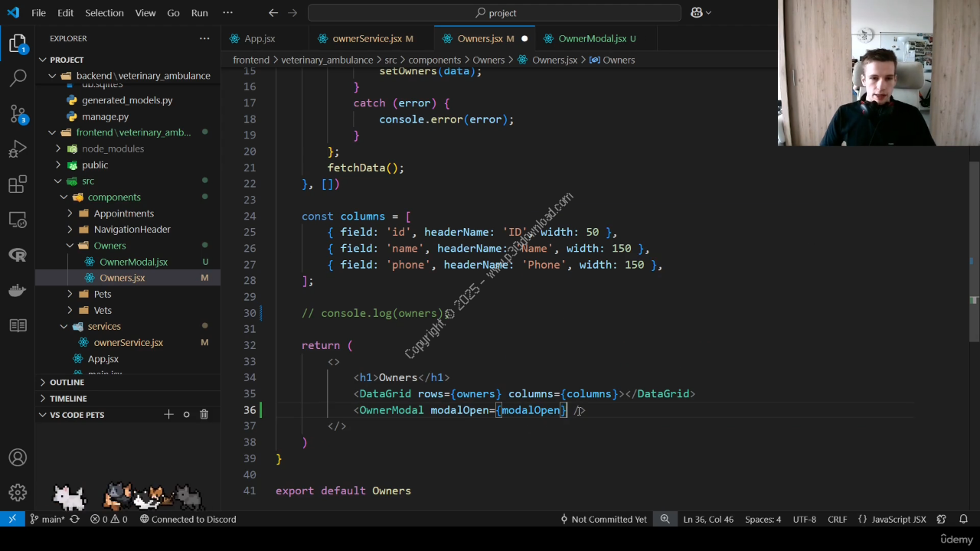Click Connected to Discord status item
The image size is (980, 551).
pos(188,519)
